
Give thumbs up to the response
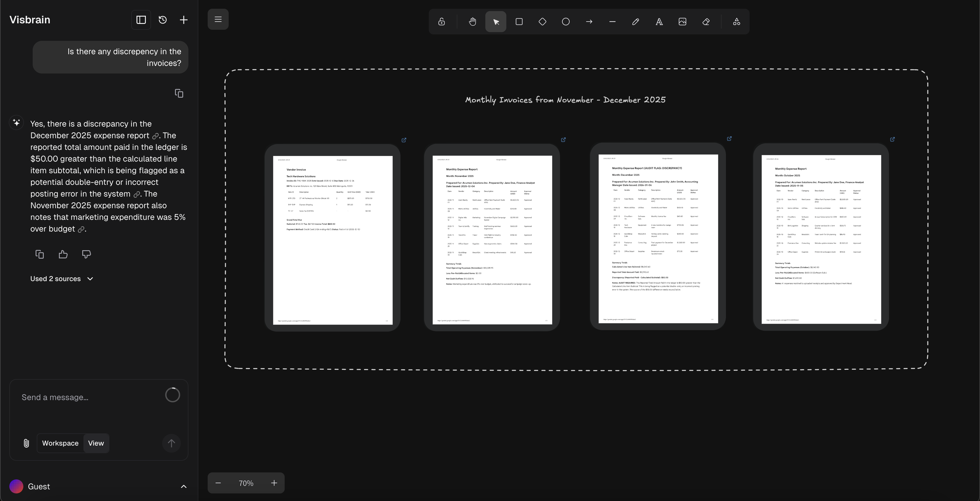click(x=63, y=255)
